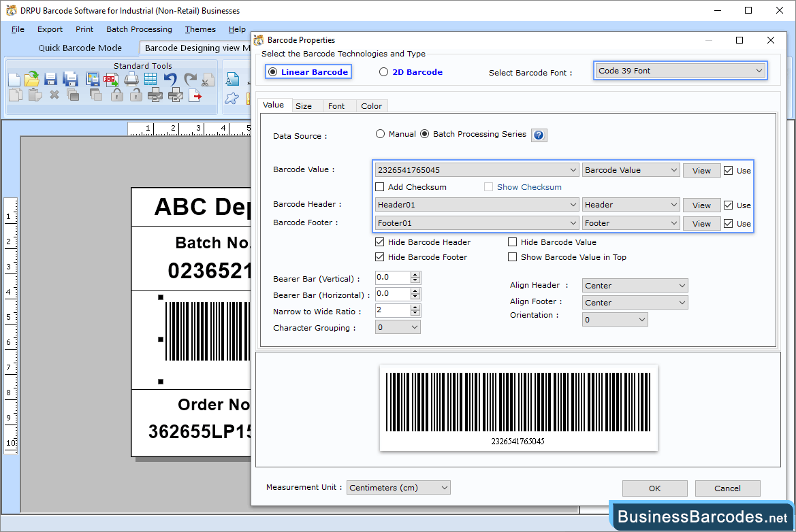Viewport: 796px width, 532px height.
Task: Unlock the object with open padlock icon
Action: [x=136, y=95]
